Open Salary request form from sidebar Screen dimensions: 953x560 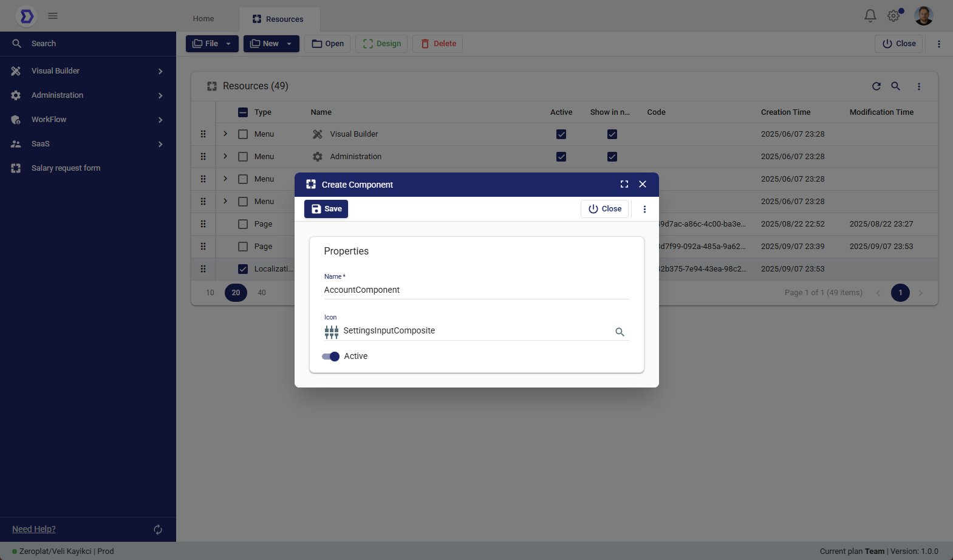tap(66, 168)
